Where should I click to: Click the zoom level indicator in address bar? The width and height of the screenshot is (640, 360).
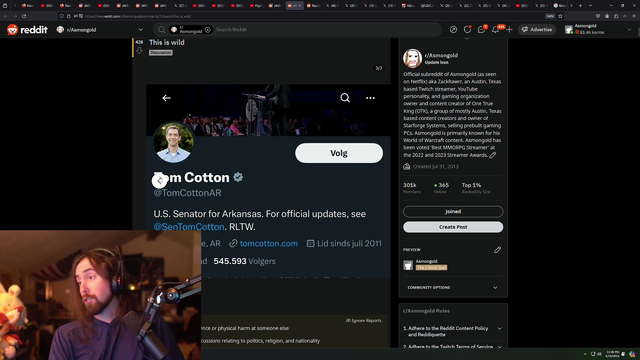[x=550, y=16]
